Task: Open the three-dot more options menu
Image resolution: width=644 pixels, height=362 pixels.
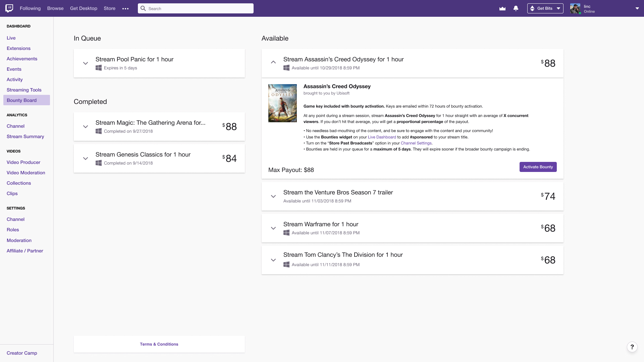Action: [x=125, y=9]
